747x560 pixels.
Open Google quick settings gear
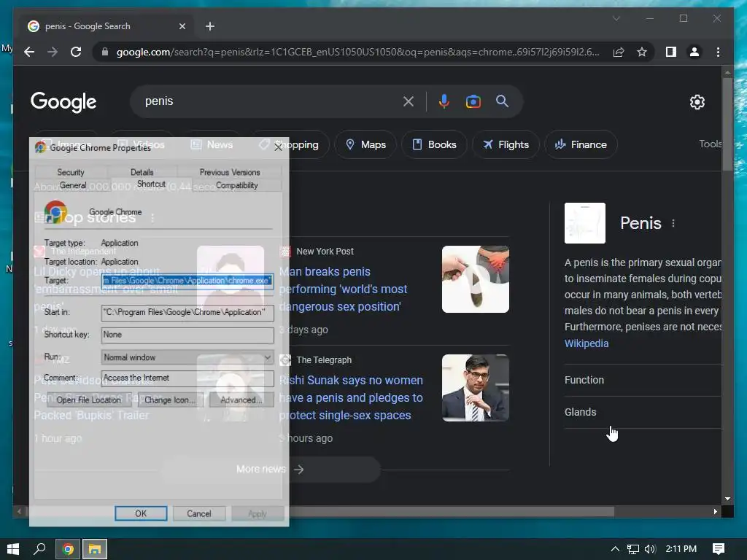[697, 102]
